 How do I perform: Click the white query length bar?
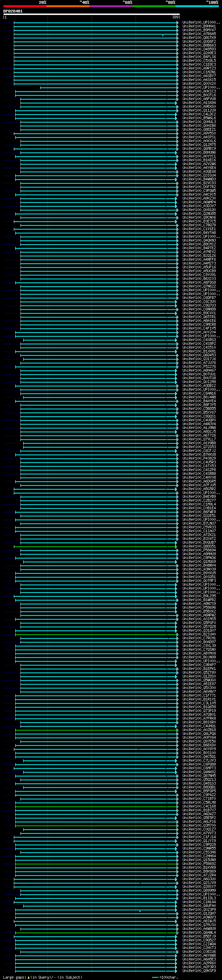pyautogui.click(x=92, y=15)
